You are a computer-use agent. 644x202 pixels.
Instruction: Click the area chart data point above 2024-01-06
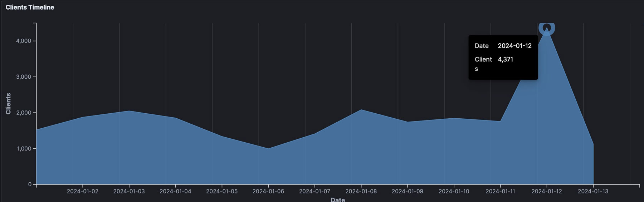coord(268,148)
